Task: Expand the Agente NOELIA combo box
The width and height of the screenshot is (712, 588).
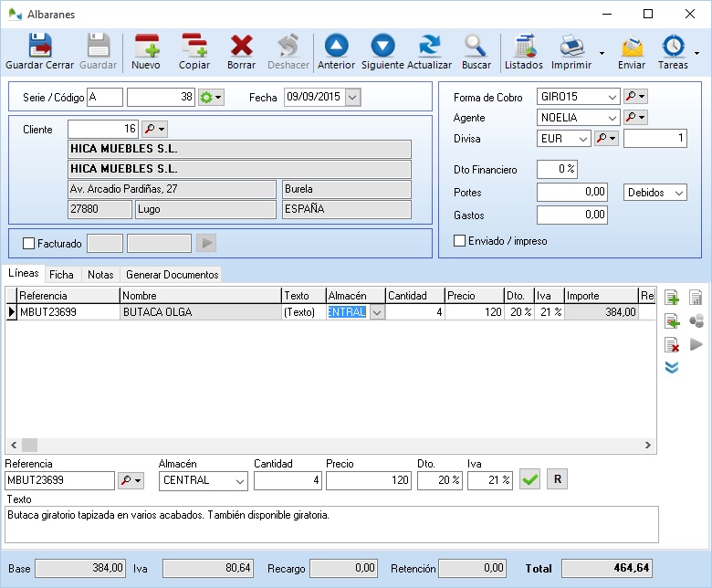Action: [611, 118]
